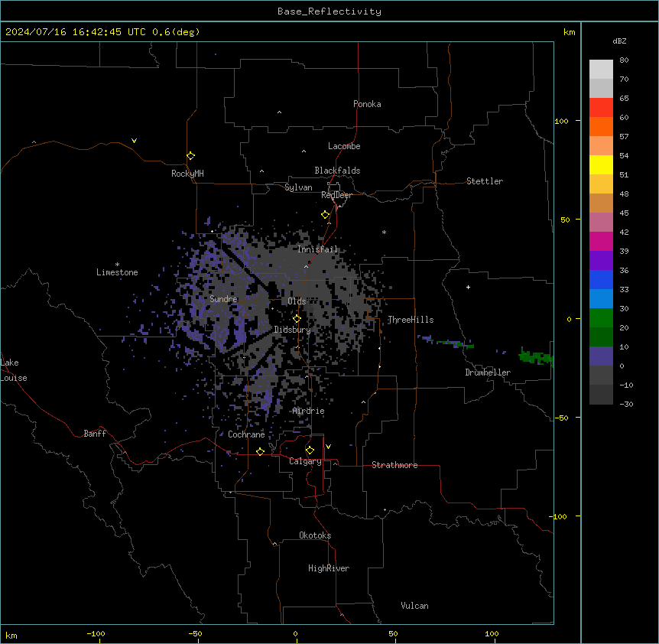Click the bright green 20–30 dBZ legend swatch

coord(601,318)
